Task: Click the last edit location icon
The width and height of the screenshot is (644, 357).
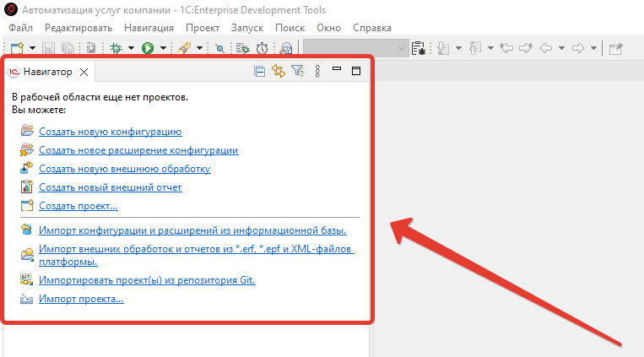Action: [506, 48]
